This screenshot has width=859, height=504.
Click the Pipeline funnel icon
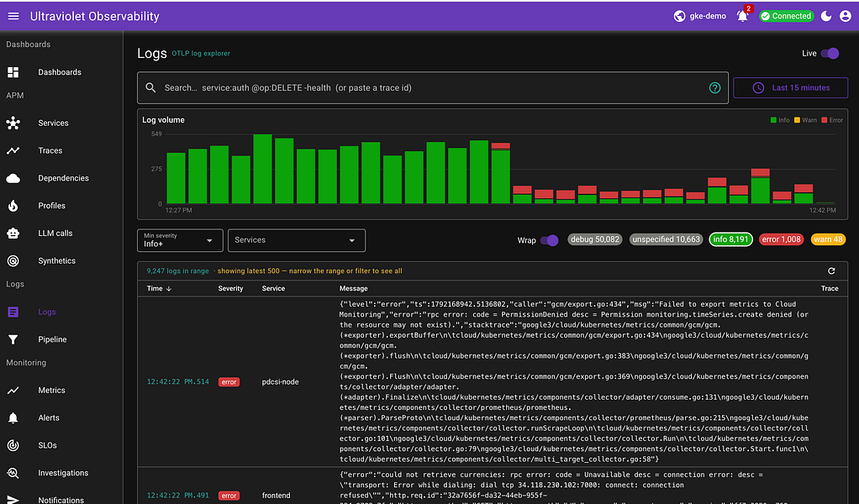13,339
